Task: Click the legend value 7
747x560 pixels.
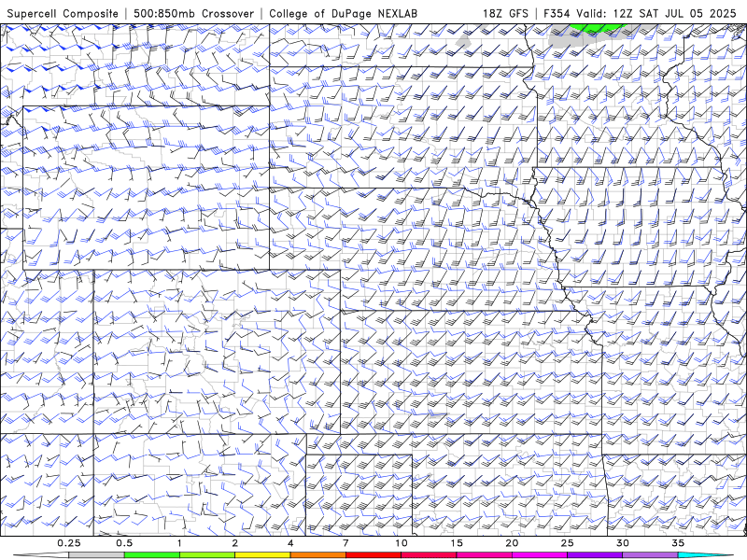Action: [345, 543]
